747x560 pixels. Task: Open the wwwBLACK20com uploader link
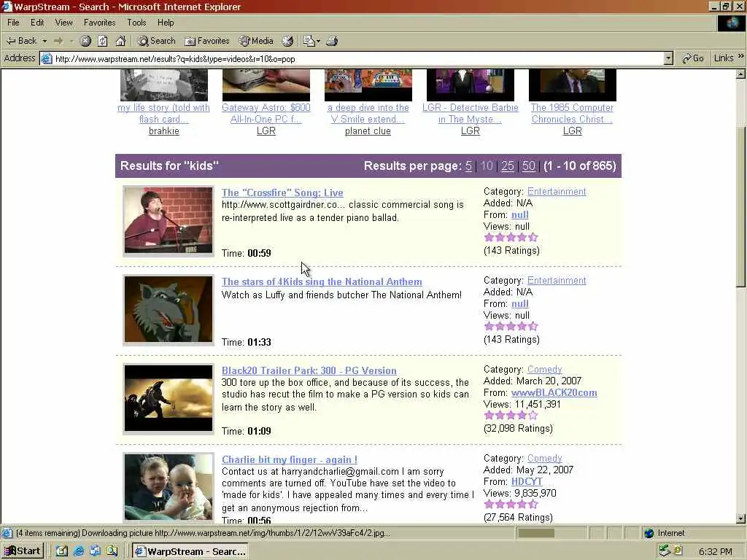(554, 393)
